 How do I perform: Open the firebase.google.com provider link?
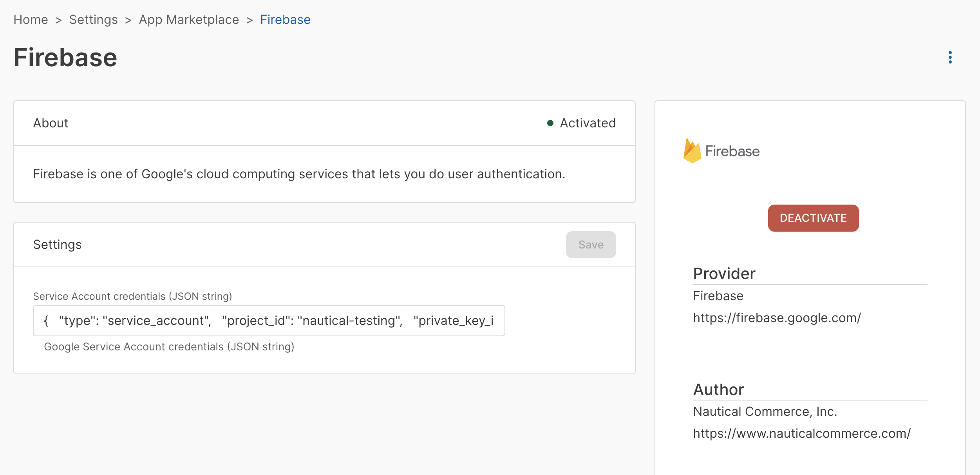click(x=777, y=318)
